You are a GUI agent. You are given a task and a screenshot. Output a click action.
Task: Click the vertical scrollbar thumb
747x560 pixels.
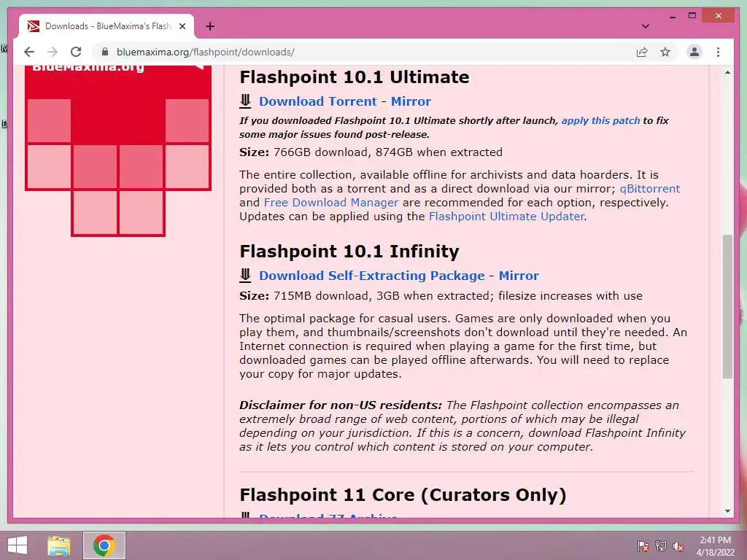tap(727, 306)
